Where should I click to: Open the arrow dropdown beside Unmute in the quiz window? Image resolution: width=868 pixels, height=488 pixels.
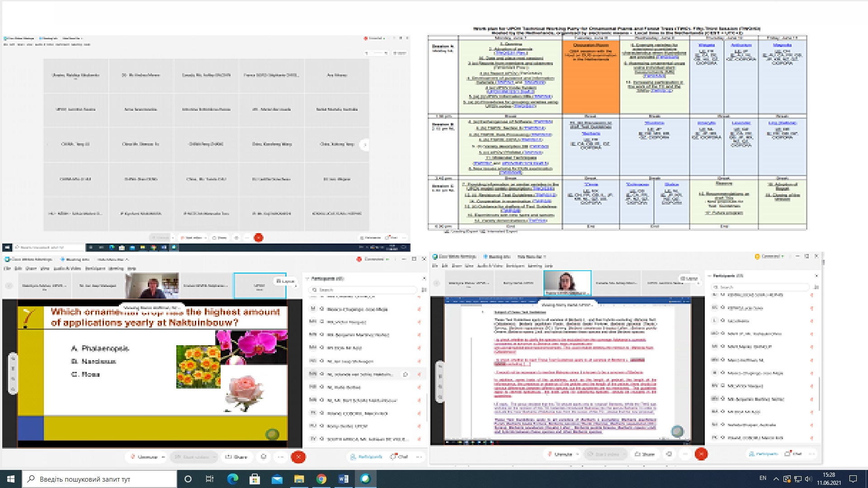(163, 457)
